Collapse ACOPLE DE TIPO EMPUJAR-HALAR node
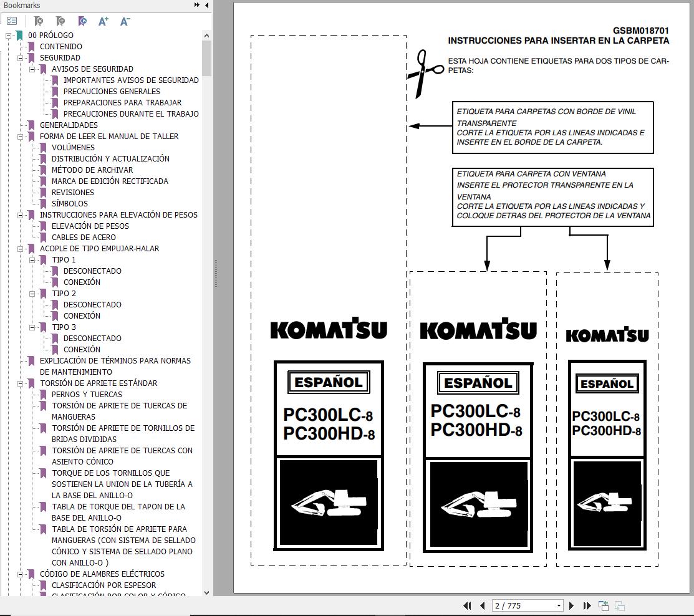Screen dimensions: 694x616 20,249
